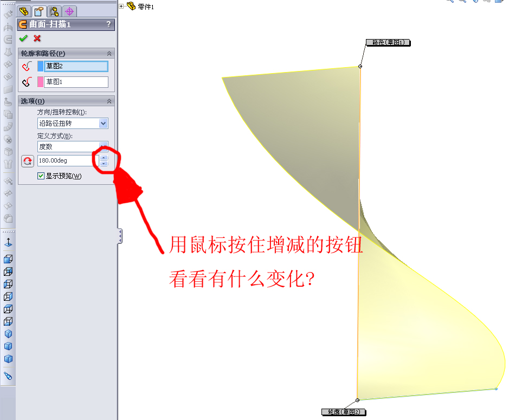
Task: Switch to Trimetric view
Action: coord(8,346)
